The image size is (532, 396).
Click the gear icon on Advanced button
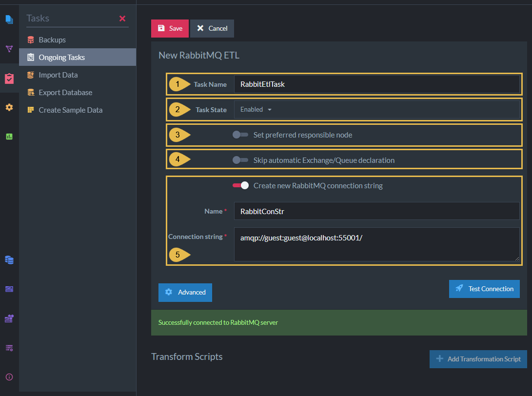pos(169,292)
